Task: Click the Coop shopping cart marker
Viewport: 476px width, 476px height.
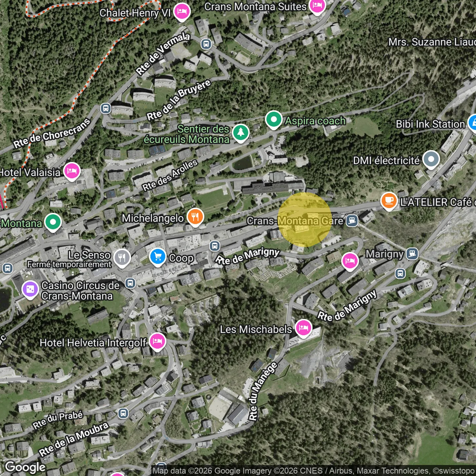Action: click(158, 257)
